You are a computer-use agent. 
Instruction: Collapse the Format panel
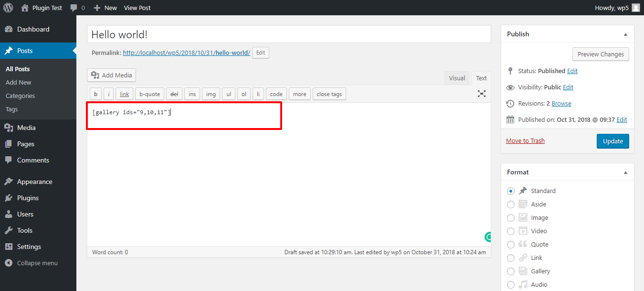625,172
